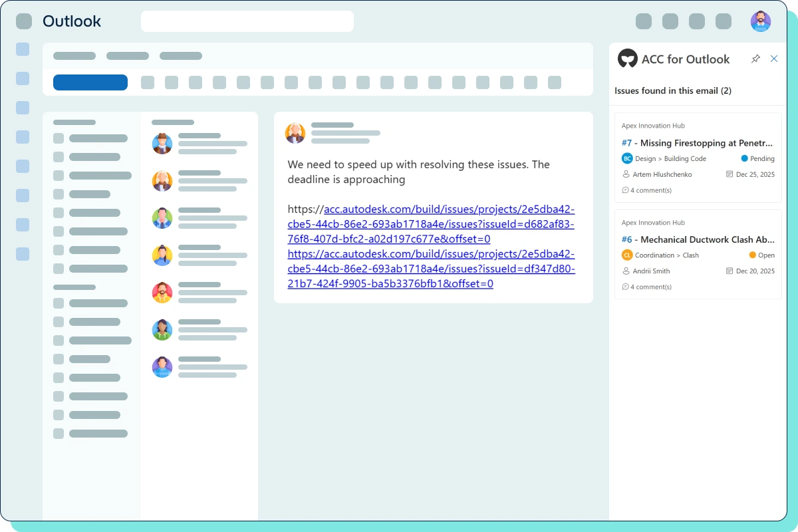Click person icon beside Artem Hlushchenko
Viewport: 798px width, 532px height.
pos(626,174)
